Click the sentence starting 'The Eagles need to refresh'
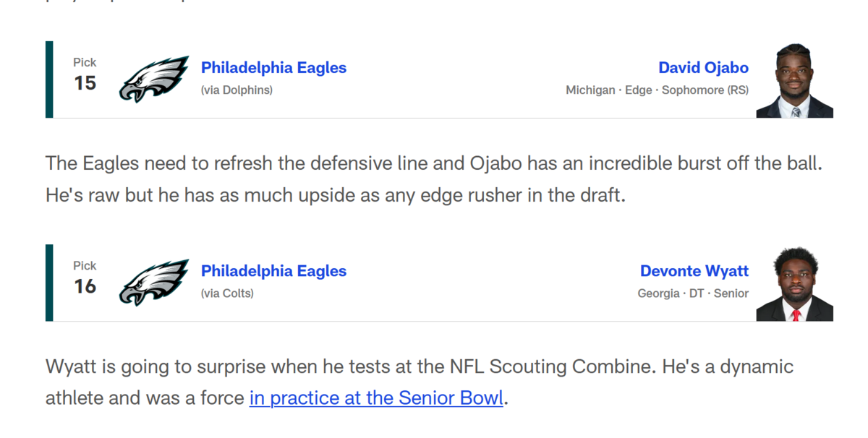Screen dimensions: 868x438 (434, 163)
